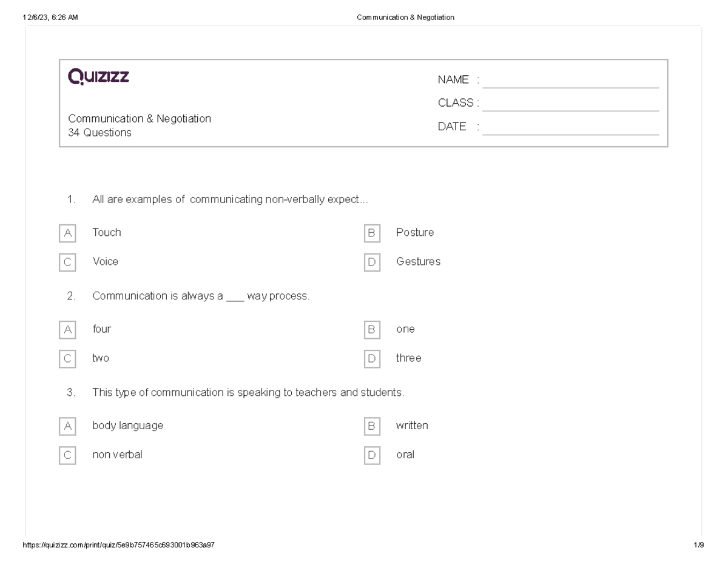Click the Communication & Negotiation page header
The image size is (728, 562).
pyautogui.click(x=405, y=18)
